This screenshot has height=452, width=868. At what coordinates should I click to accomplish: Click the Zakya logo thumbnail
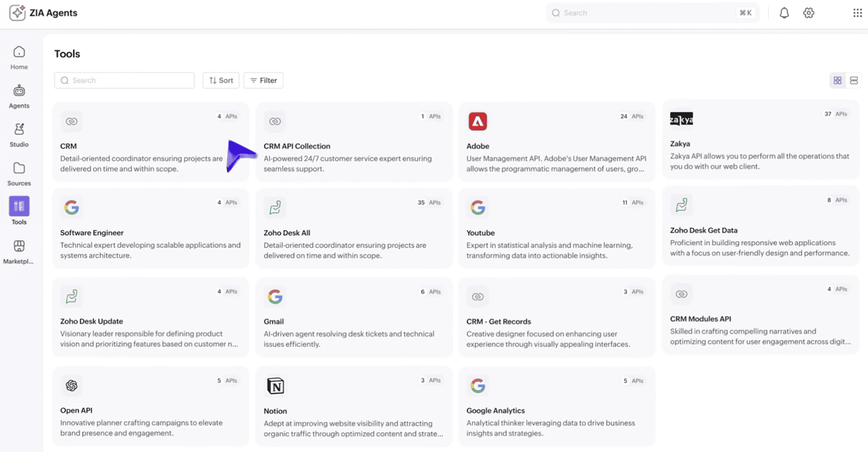pyautogui.click(x=681, y=119)
